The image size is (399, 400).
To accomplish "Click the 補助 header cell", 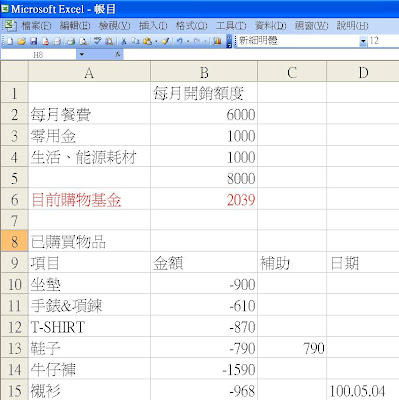I will pos(292,263).
